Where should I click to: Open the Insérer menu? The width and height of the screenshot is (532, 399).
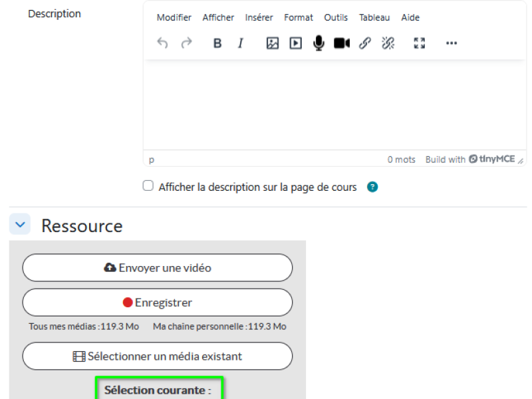259,17
